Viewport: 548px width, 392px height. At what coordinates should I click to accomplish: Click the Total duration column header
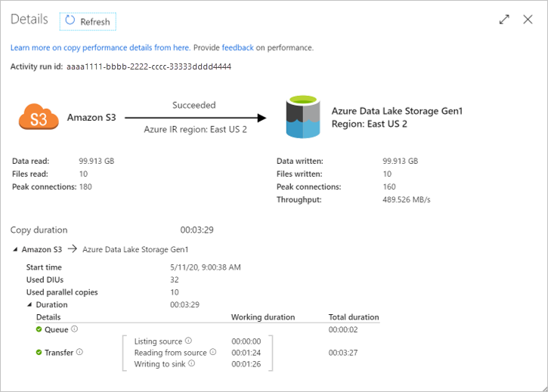tap(354, 317)
